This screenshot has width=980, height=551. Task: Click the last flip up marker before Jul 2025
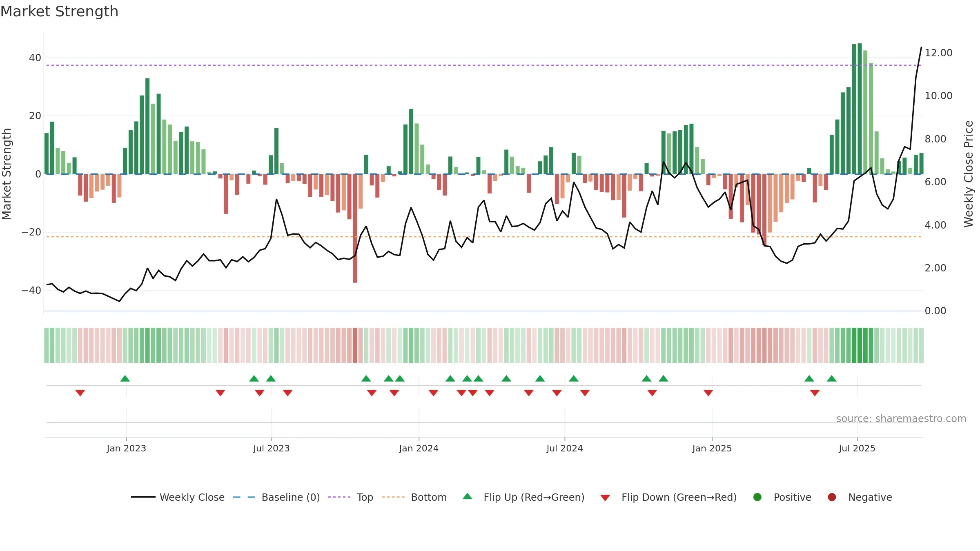pos(832,378)
